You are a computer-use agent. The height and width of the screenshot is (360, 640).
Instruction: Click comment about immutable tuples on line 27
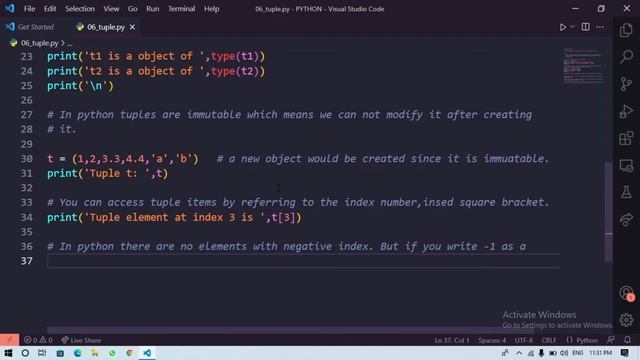(289, 115)
